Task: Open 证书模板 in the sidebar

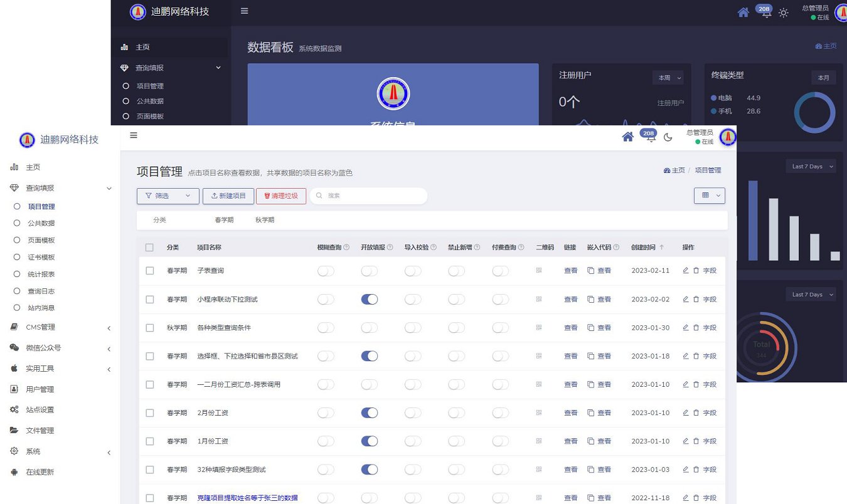Action: point(41,257)
